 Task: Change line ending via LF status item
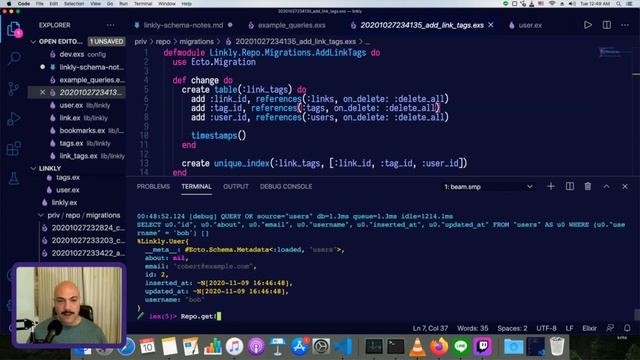point(569,328)
